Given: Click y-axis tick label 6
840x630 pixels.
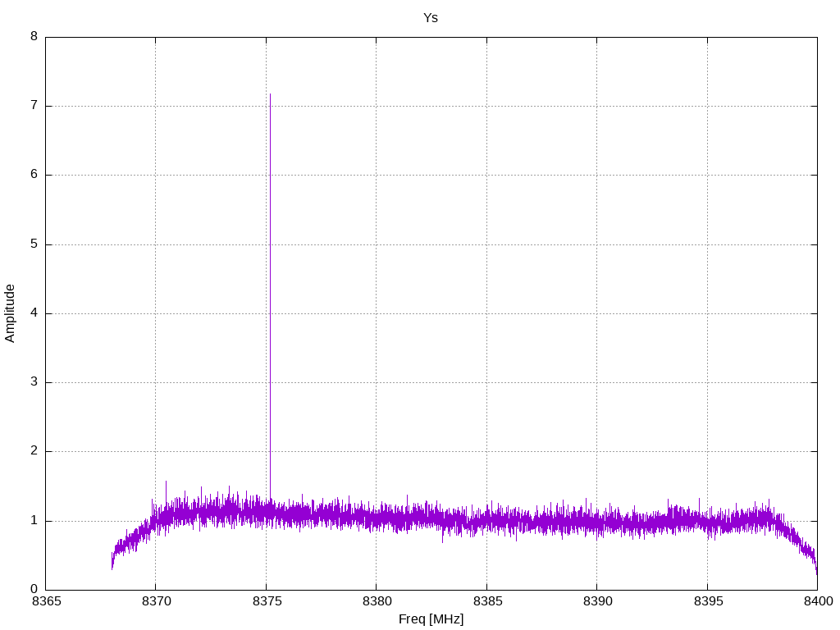Looking at the screenshot, I should 34,175.
